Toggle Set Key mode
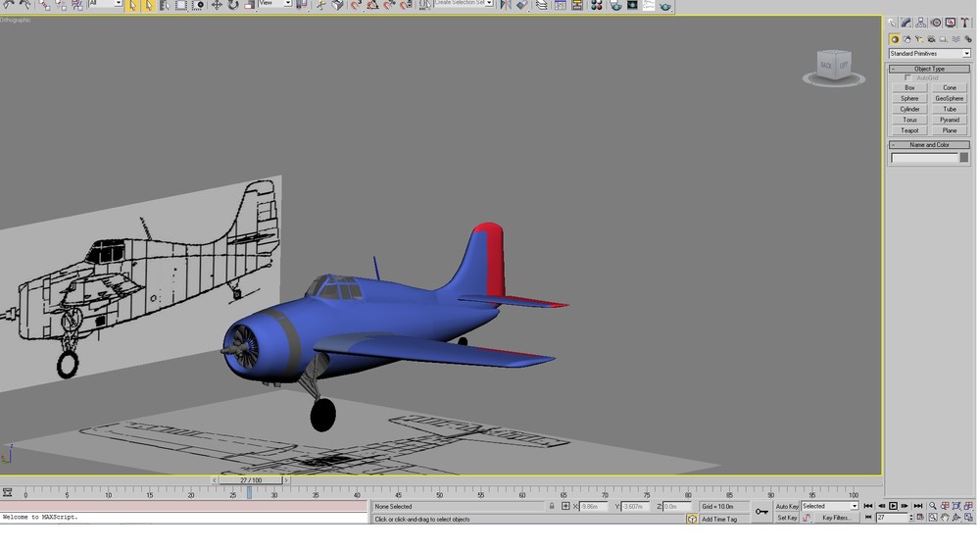The width and height of the screenshot is (980, 551). point(787,518)
